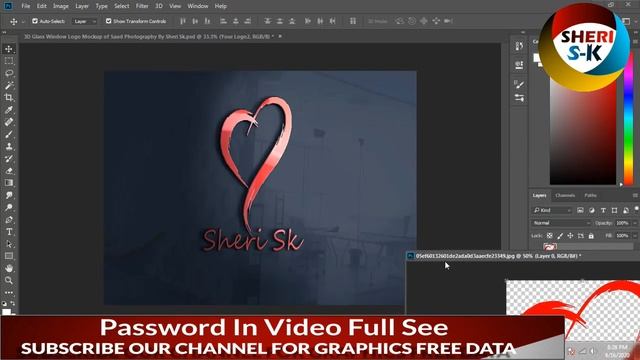Select the Crop tool
640x360 pixels.
pyautogui.click(x=9, y=98)
